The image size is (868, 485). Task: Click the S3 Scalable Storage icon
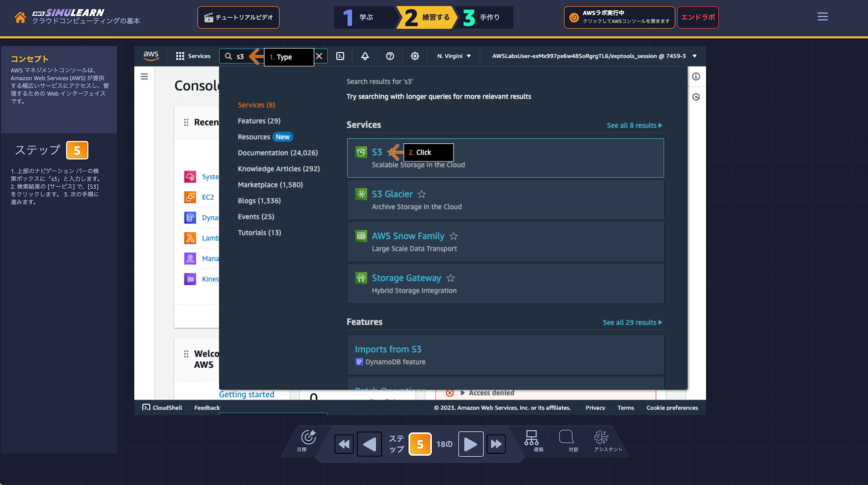coord(361,152)
